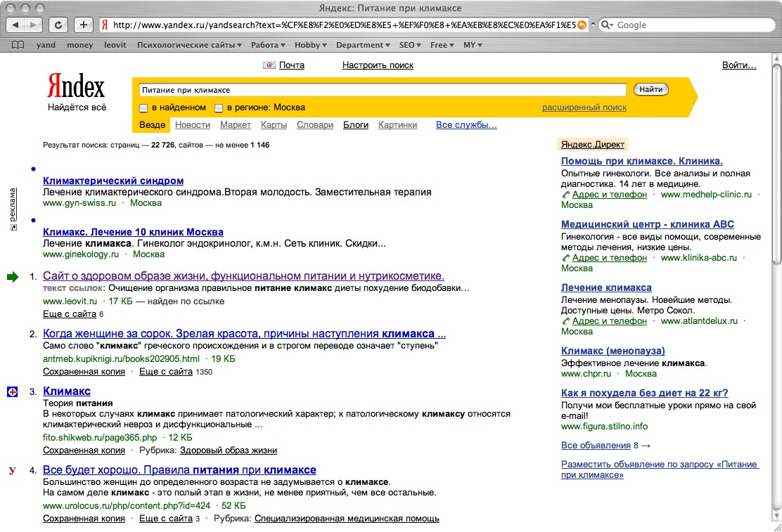
Task: Open the Здоровый образ жизни rubric link
Action: [229, 450]
